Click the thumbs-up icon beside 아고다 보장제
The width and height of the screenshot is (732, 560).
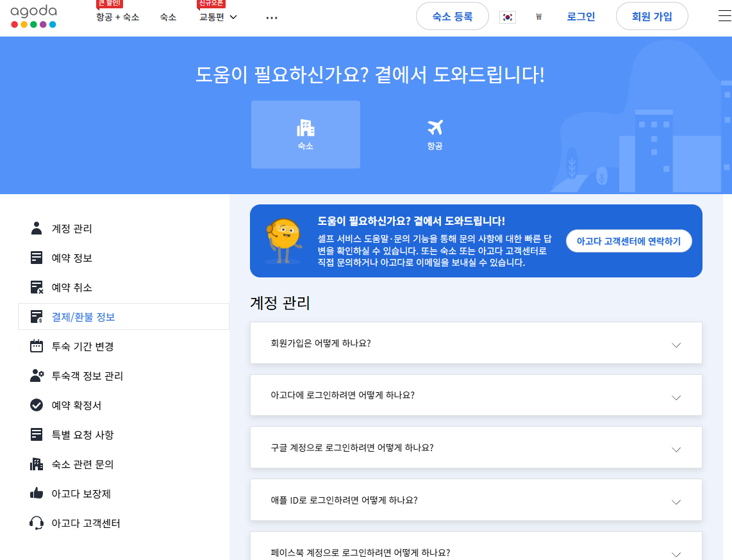click(x=37, y=493)
